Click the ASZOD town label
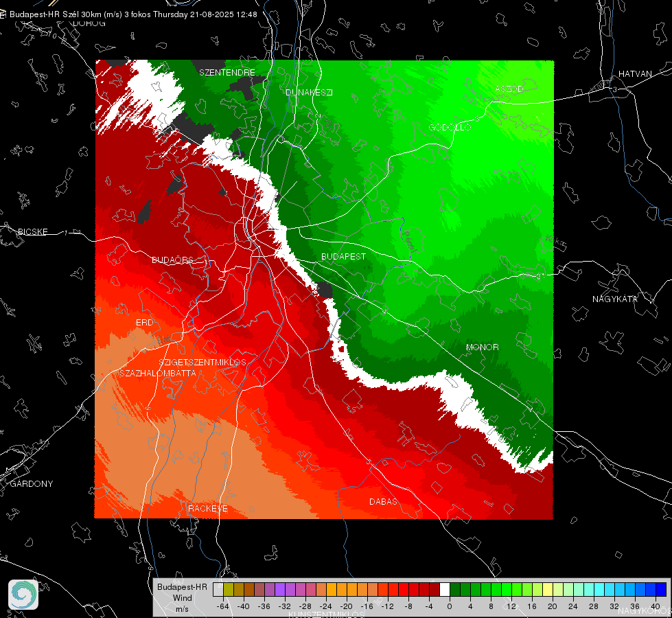This screenshot has width=672, height=618. (x=509, y=89)
